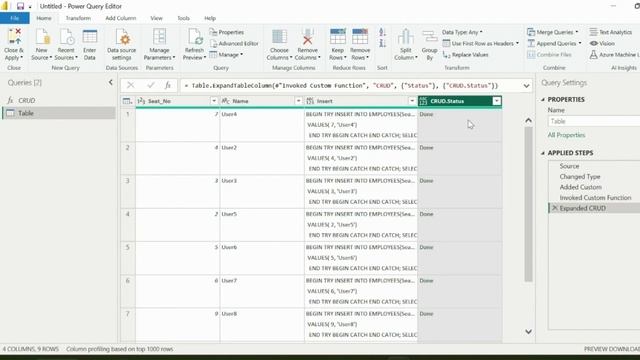Select the User4 name cell
This screenshot has height=360, width=640.
(262, 125)
